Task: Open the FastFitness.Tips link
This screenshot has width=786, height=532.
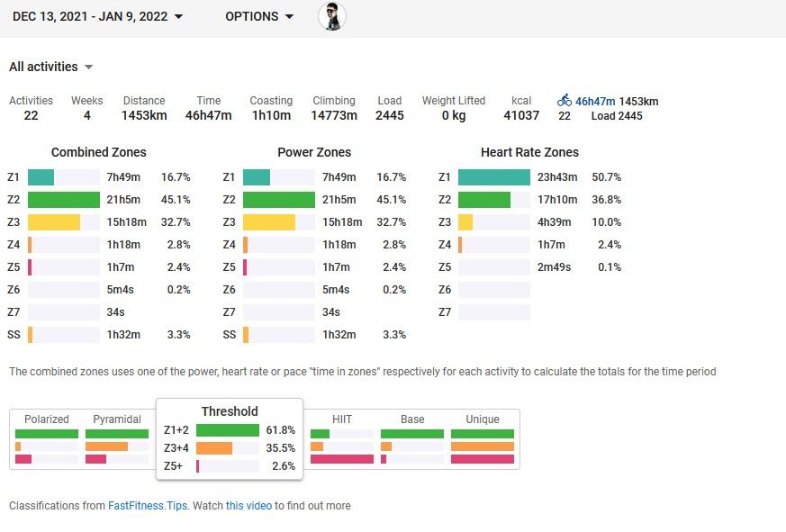Action: click(x=148, y=506)
